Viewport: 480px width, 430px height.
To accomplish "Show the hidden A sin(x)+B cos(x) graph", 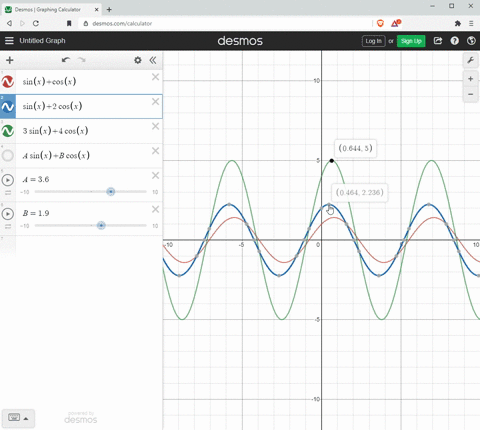I will (8, 155).
